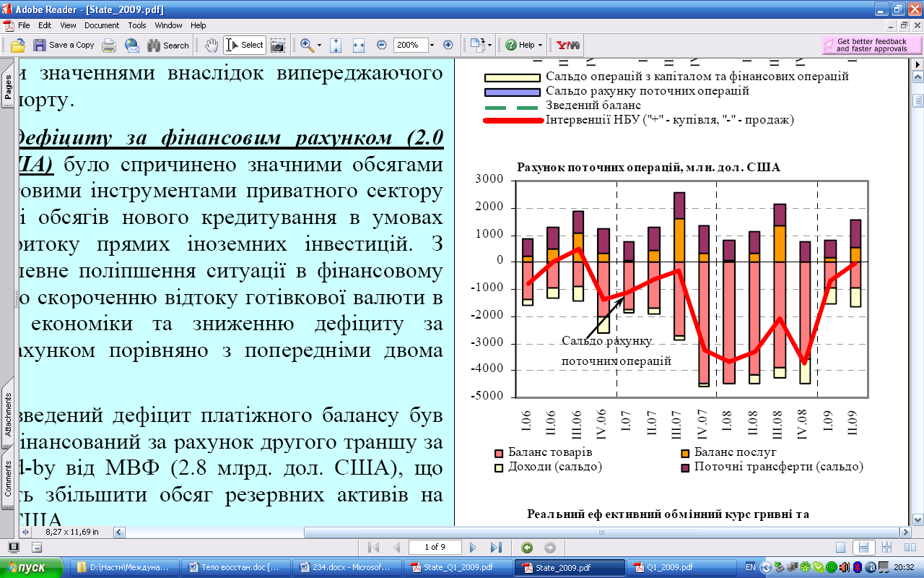Click the grey Next View arrow

coord(550,548)
